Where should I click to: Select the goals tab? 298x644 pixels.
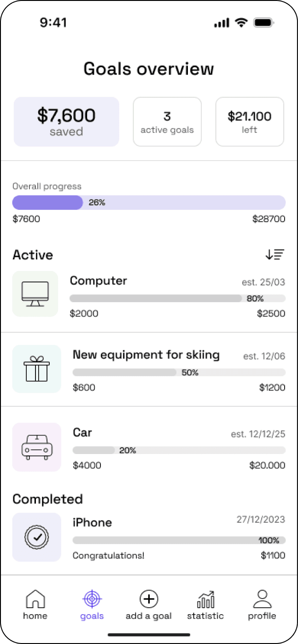pyautogui.click(x=92, y=605)
